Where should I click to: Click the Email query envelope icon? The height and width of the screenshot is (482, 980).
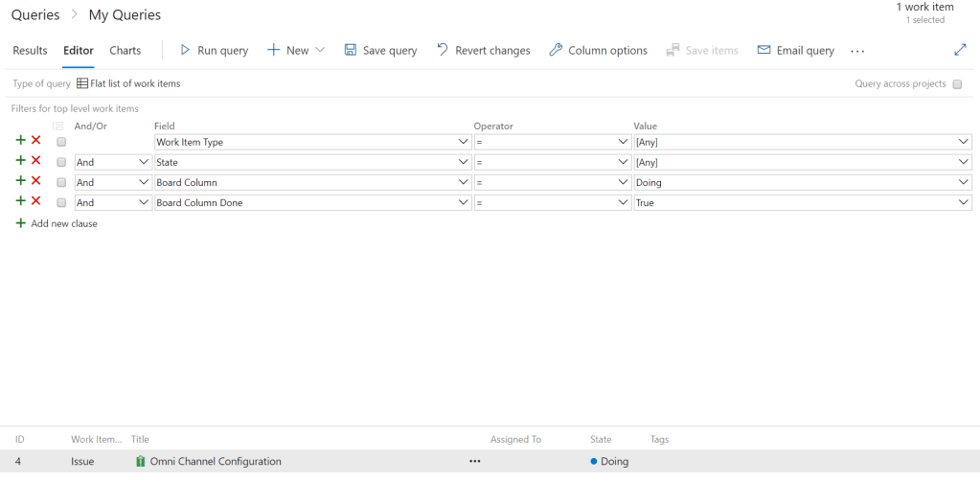(x=763, y=50)
